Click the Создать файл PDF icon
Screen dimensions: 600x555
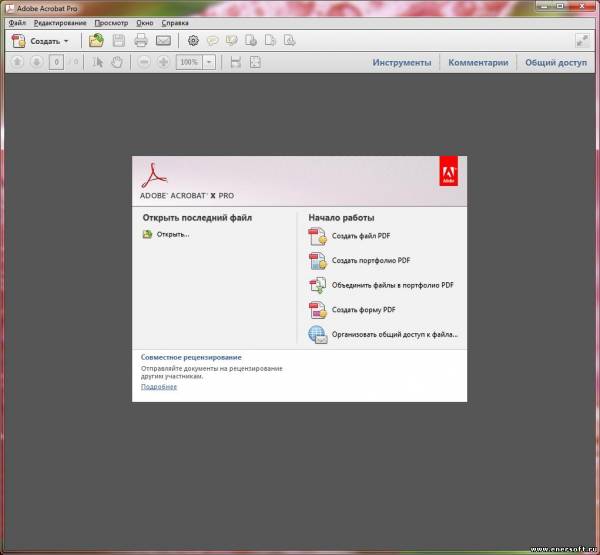pyautogui.click(x=317, y=236)
